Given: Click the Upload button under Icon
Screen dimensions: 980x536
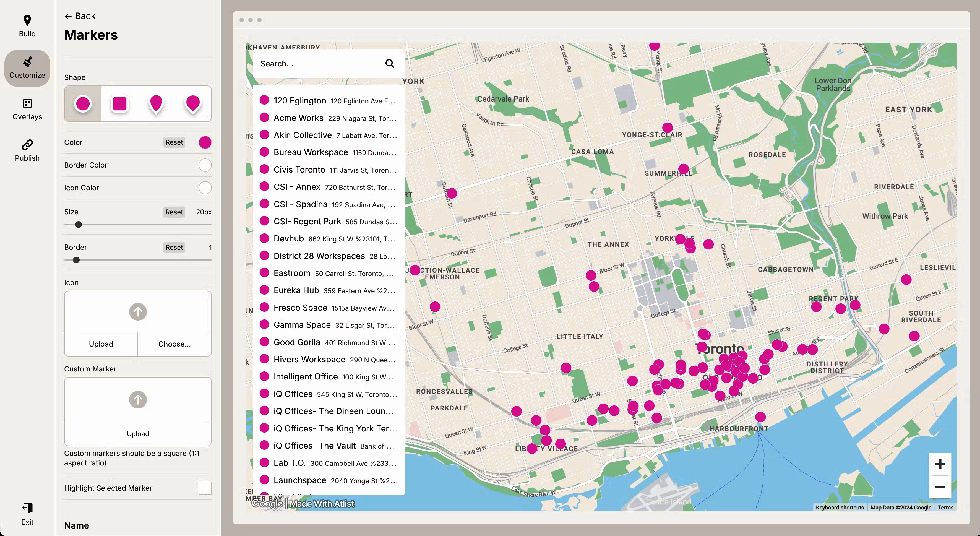Looking at the screenshot, I should coord(101,344).
